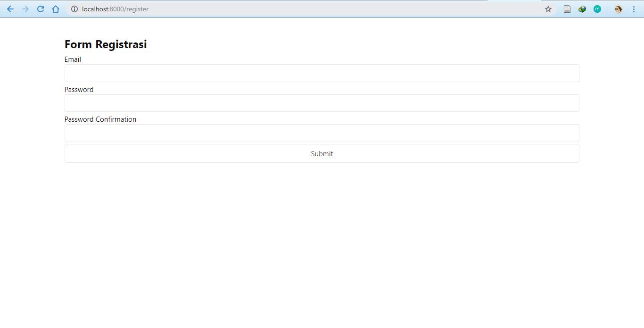Open the Internet Download Manager extension
Image resolution: width=644 pixels, height=328 pixels.
click(x=582, y=9)
